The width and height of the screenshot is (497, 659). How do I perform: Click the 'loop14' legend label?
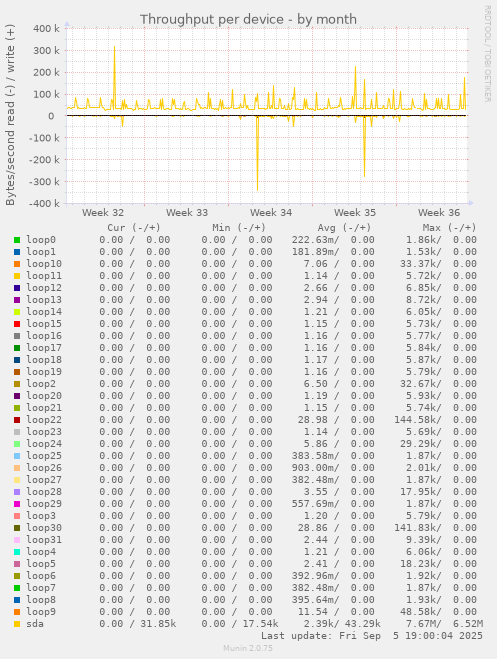44,311
